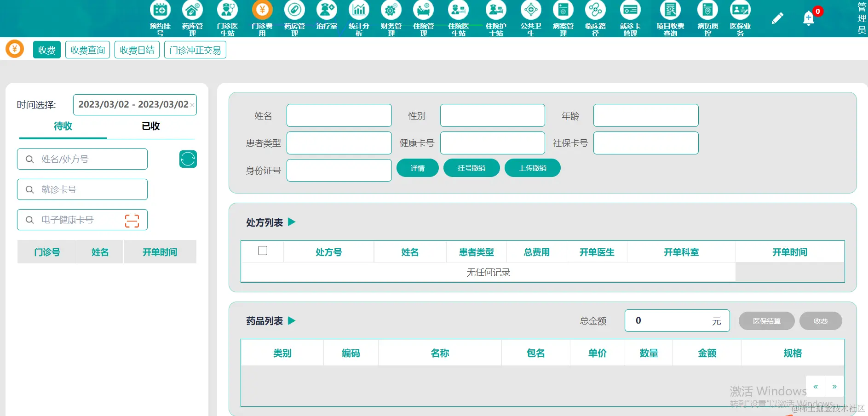Switch to the 收费查询 tab
Image resolution: width=868 pixels, height=416 pixels.
click(87, 50)
